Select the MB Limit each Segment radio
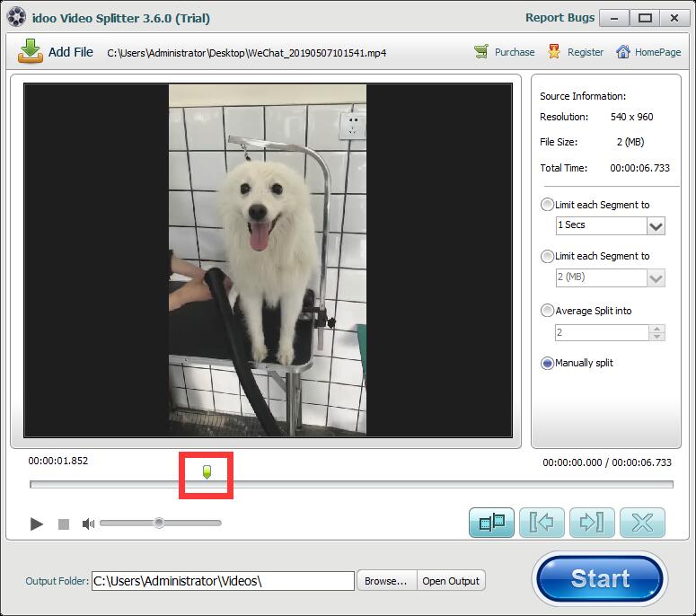The height and width of the screenshot is (616, 696). coord(547,256)
